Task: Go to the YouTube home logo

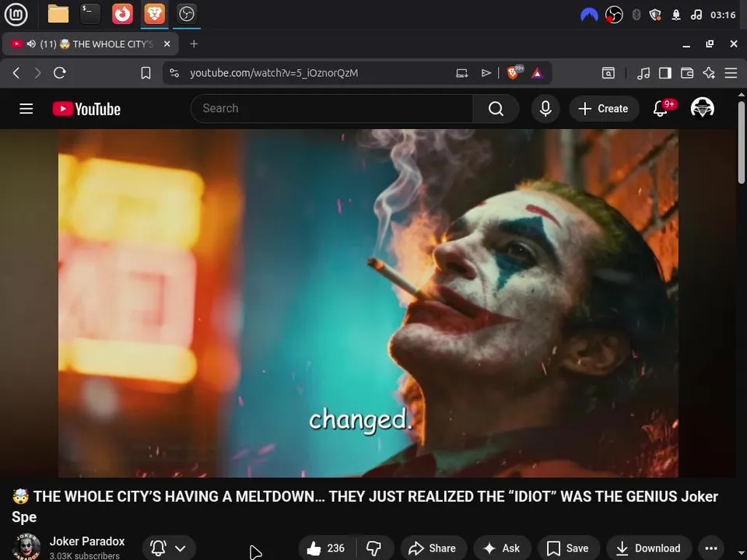Action: point(86,109)
